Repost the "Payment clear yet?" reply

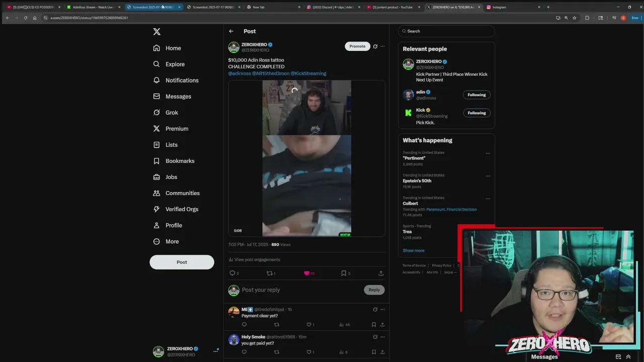[276, 325]
